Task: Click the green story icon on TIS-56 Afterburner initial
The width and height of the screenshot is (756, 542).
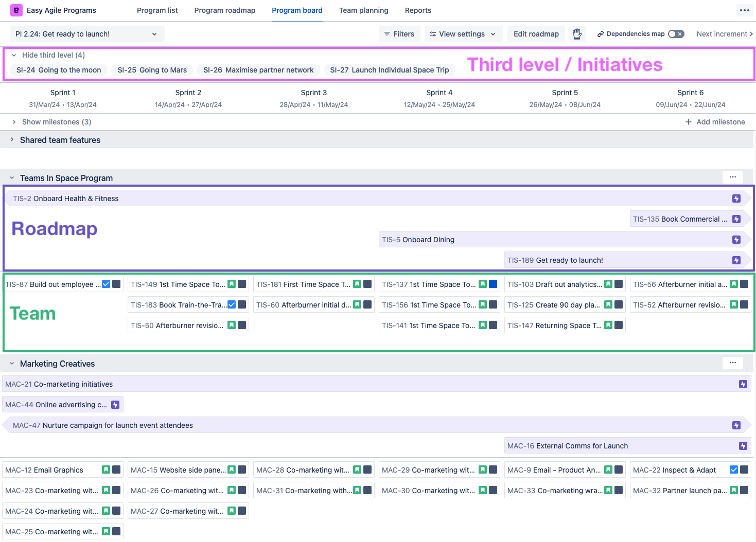Action: (x=734, y=284)
